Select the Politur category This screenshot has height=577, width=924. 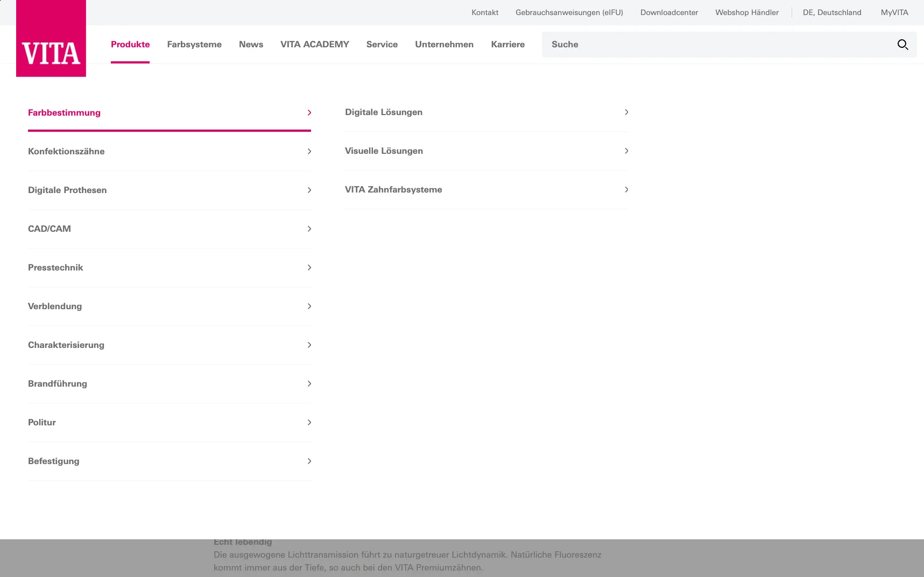click(170, 423)
